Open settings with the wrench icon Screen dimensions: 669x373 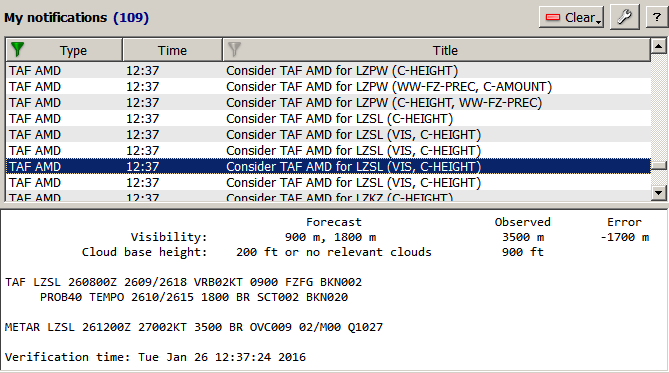pyautogui.click(x=625, y=17)
